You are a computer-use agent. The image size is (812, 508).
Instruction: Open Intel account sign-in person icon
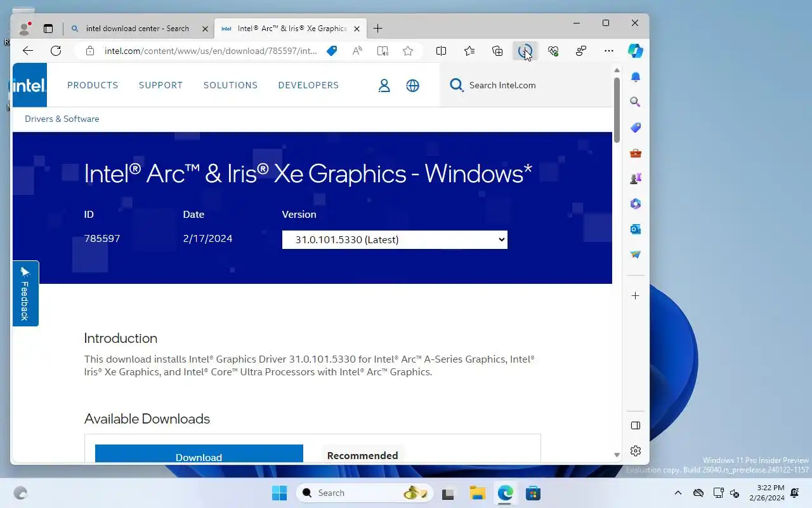tap(384, 85)
